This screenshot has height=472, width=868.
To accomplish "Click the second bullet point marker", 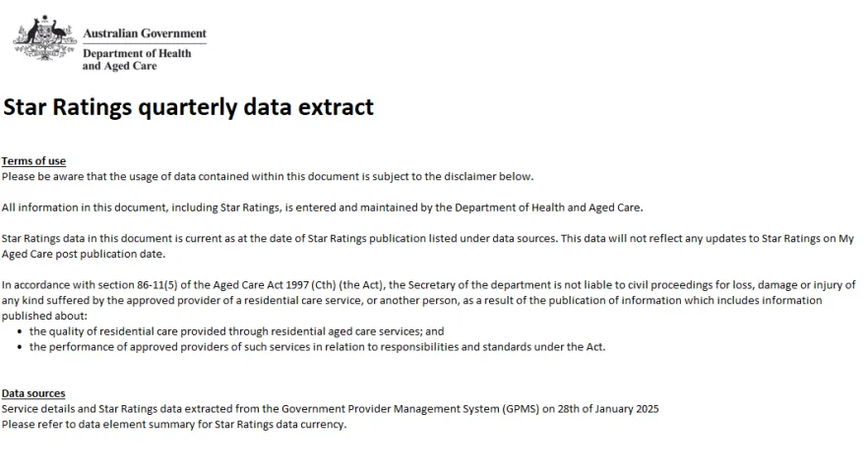I will [20, 347].
